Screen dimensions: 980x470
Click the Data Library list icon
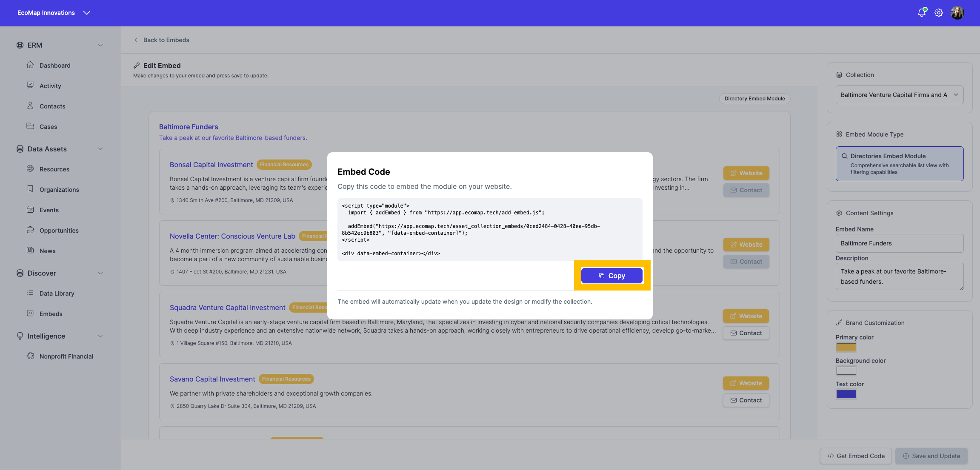coord(30,293)
